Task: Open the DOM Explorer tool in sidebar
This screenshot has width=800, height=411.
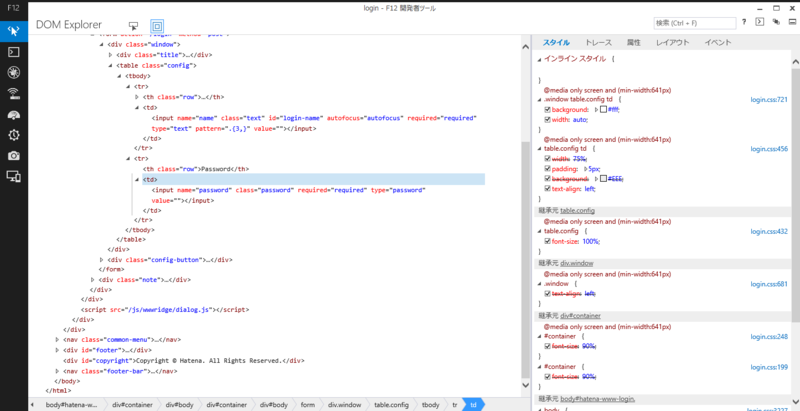Action: point(14,31)
